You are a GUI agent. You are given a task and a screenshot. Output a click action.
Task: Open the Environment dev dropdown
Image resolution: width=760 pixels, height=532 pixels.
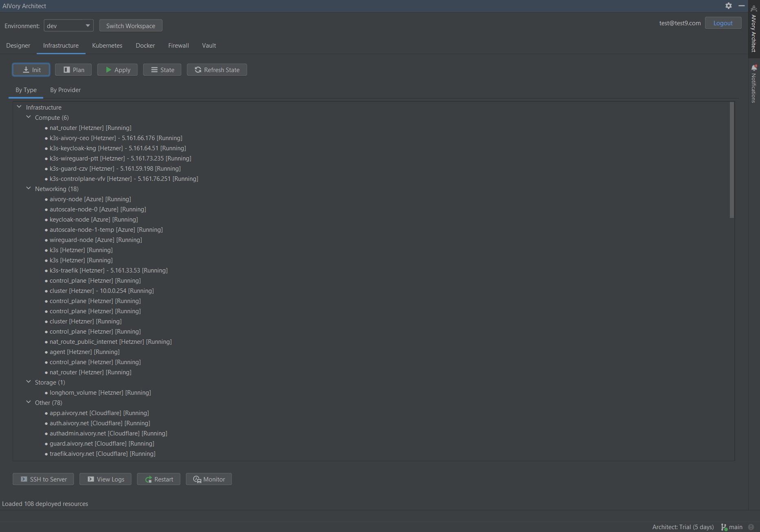(68, 26)
